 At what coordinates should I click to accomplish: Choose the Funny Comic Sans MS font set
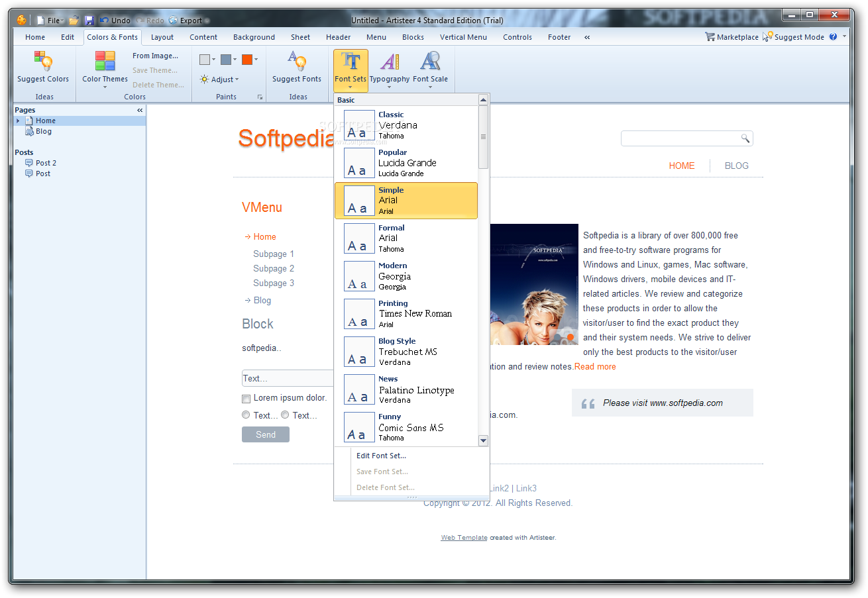[406, 427]
